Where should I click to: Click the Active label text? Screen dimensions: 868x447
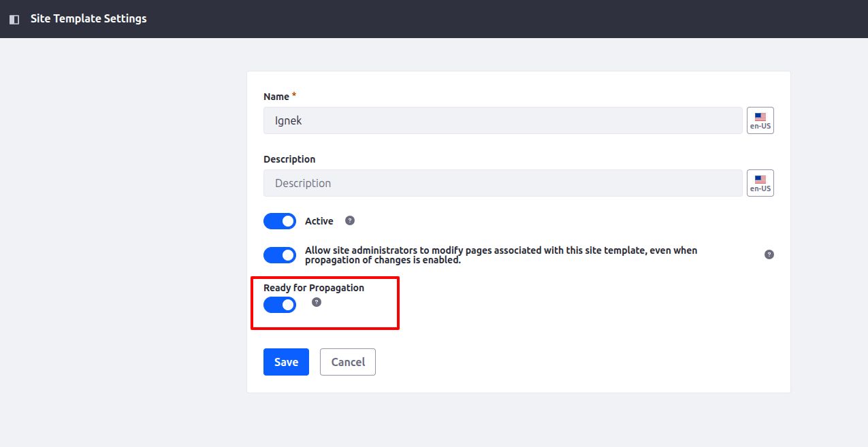[319, 221]
